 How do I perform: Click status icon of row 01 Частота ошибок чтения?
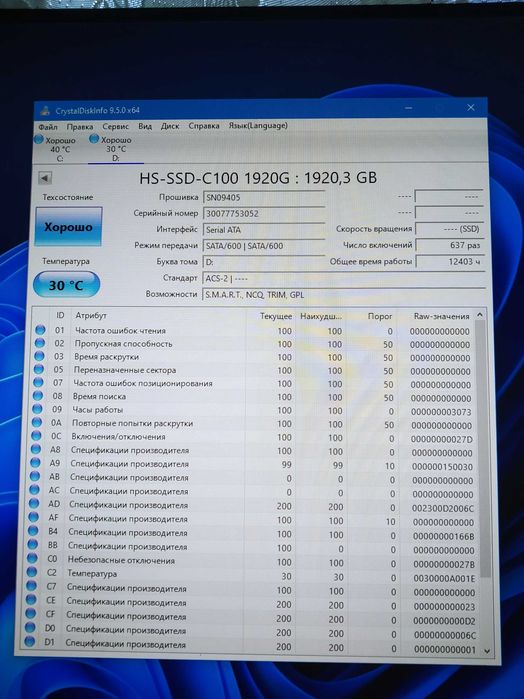click(40, 330)
